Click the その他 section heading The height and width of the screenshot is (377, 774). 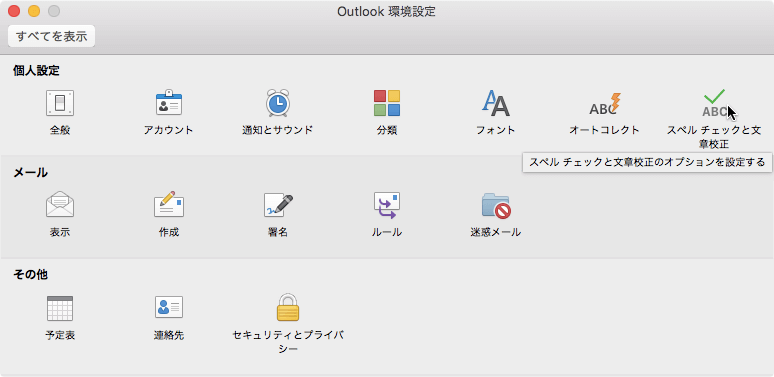tap(31, 274)
